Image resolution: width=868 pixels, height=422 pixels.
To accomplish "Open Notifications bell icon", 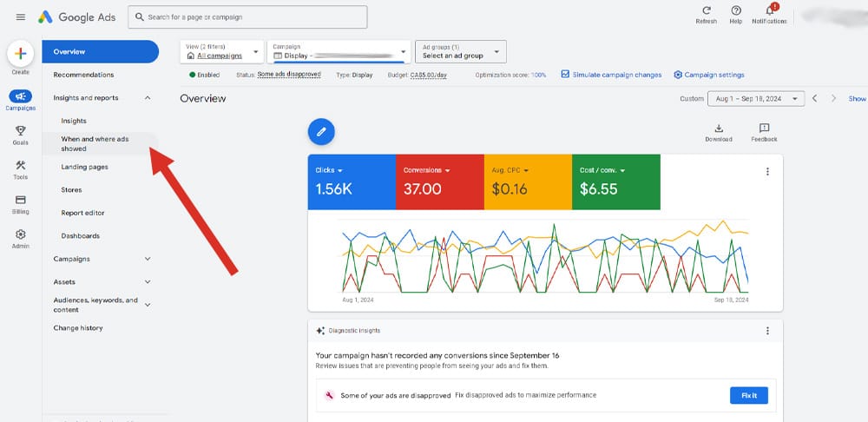I will coord(769,10).
